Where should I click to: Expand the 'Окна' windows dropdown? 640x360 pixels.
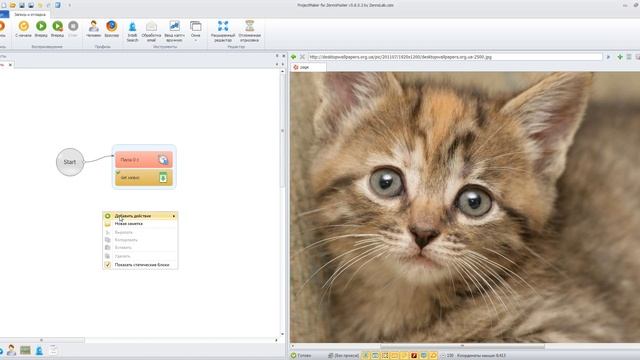196,31
